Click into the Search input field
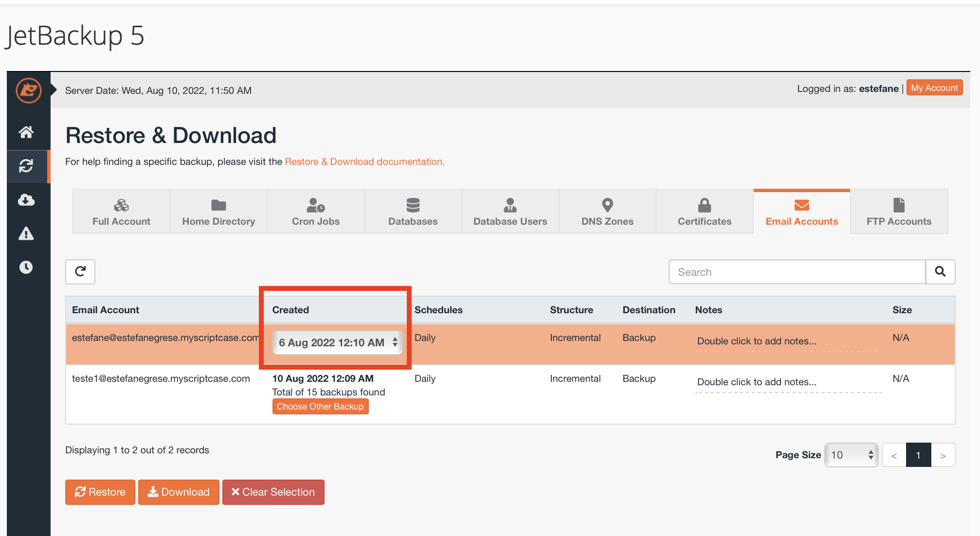The width and height of the screenshot is (980, 536). pyautogui.click(x=797, y=272)
